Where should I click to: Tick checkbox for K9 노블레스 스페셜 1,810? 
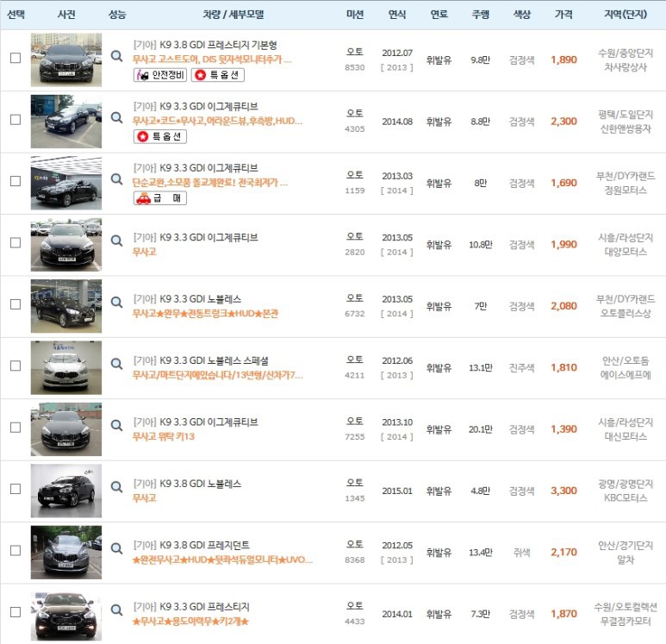click(16, 366)
